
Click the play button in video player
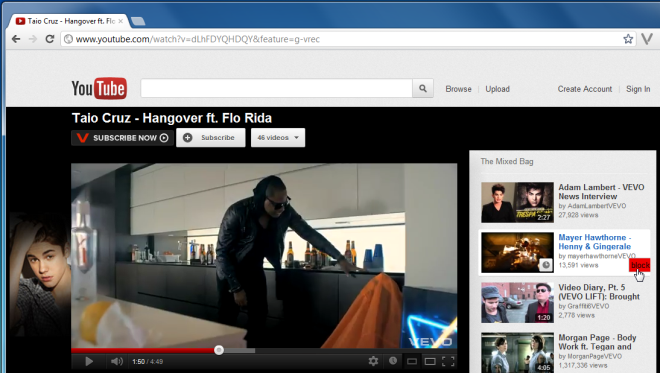89,361
